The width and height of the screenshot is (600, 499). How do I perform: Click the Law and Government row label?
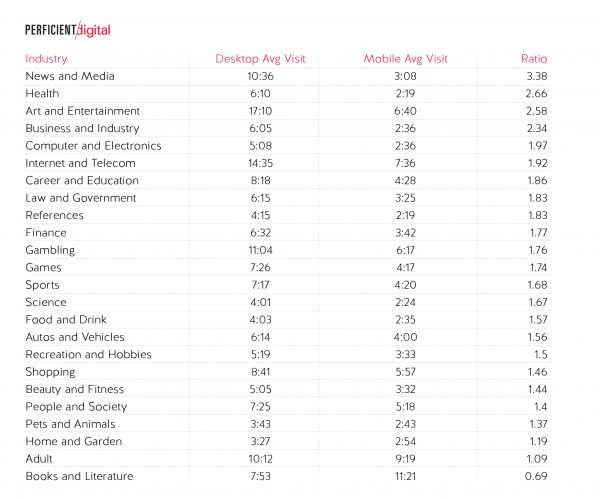(x=80, y=198)
